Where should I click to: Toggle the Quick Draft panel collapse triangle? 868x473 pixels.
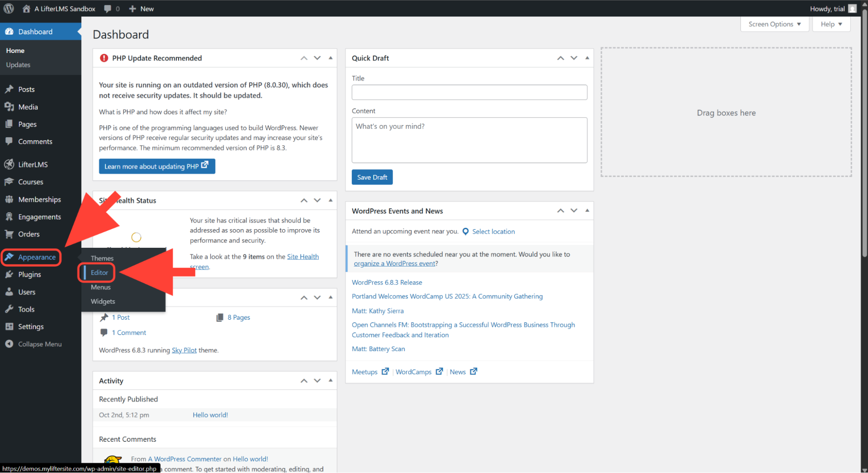(587, 58)
